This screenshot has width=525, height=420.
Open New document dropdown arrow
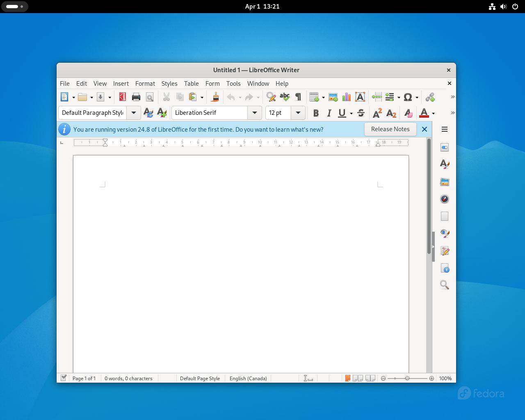tap(73, 98)
